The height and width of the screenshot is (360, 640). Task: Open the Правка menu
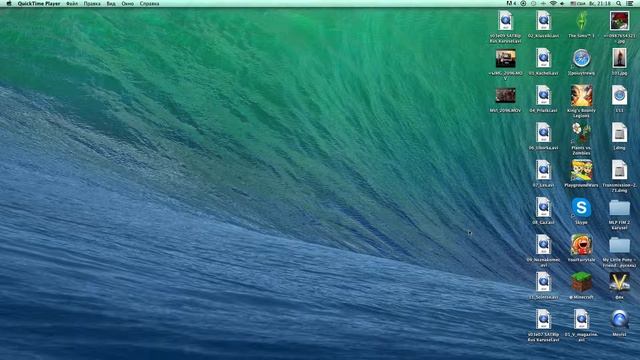(x=92, y=3)
